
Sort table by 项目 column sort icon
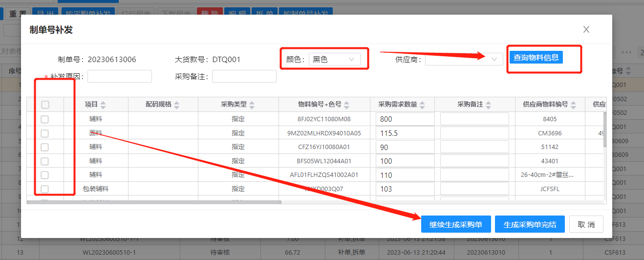point(103,105)
